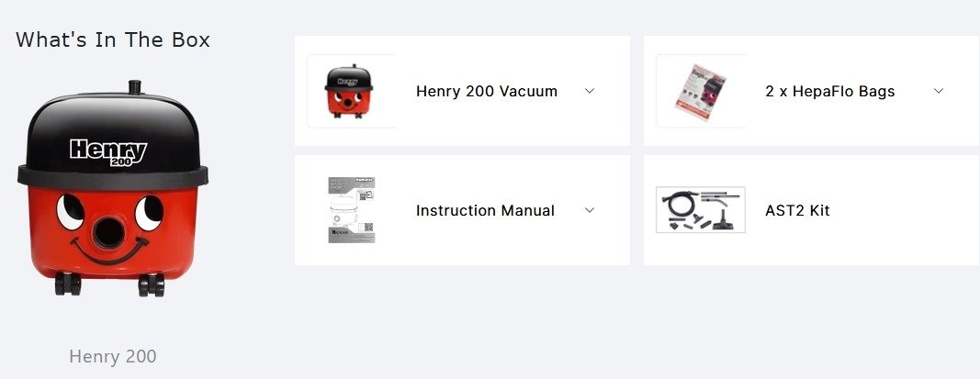The width and height of the screenshot is (980, 379).
Task: Expand the Henry 200 Vacuum chevron
Action: coord(590,91)
